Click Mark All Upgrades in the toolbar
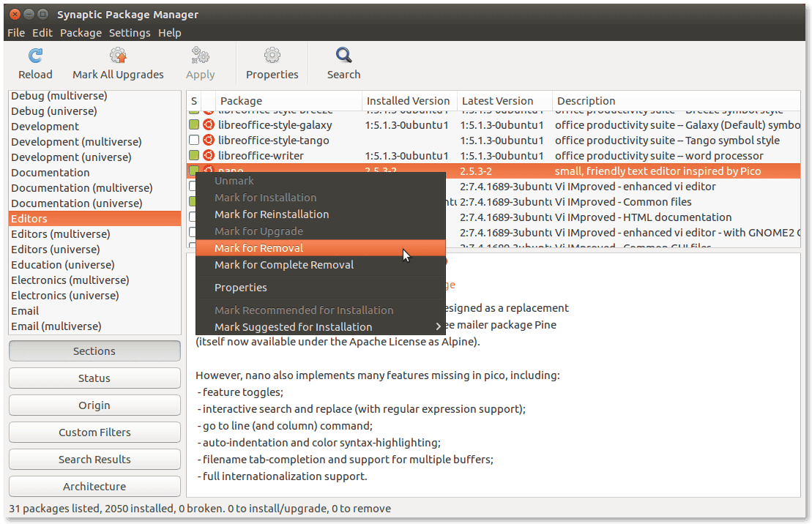 click(x=118, y=64)
